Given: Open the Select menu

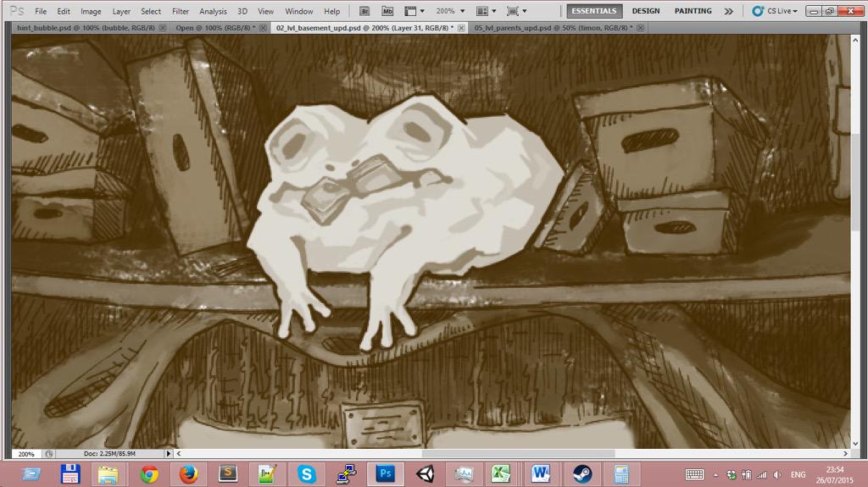Looking at the screenshot, I should (x=151, y=11).
